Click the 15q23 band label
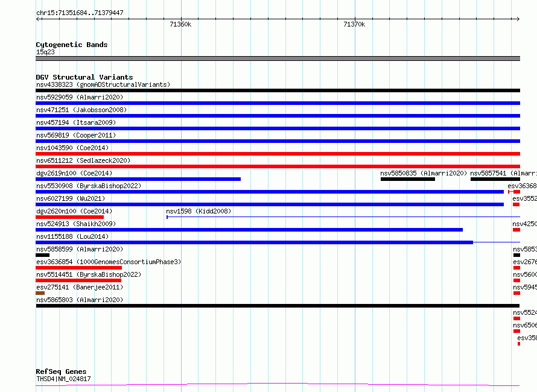 45,52
